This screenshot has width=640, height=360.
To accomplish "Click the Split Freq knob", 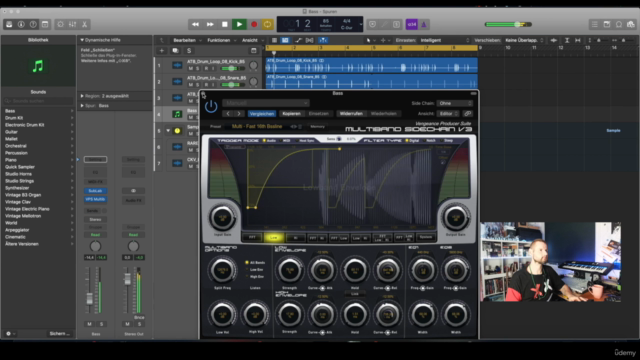I will click(222, 270).
